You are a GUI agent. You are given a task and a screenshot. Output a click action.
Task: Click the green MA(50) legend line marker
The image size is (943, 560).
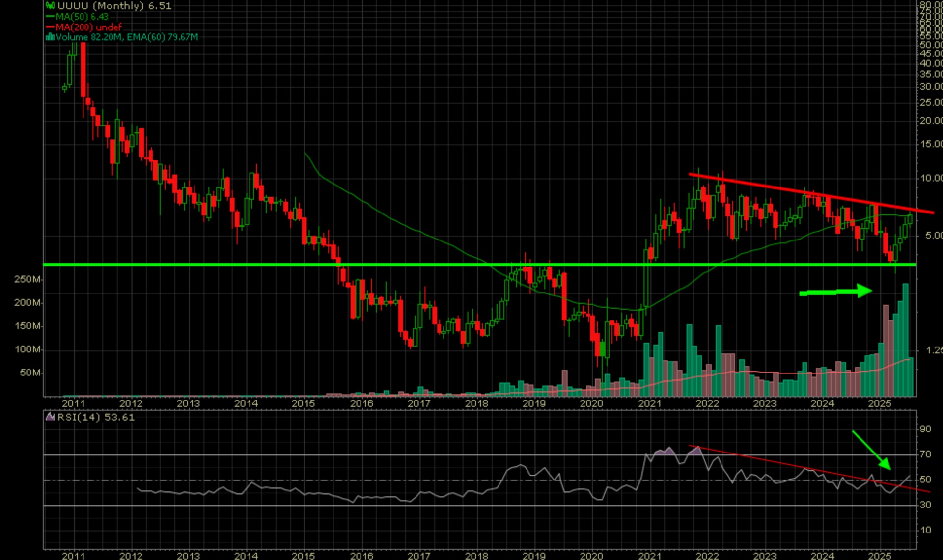[x=50, y=17]
